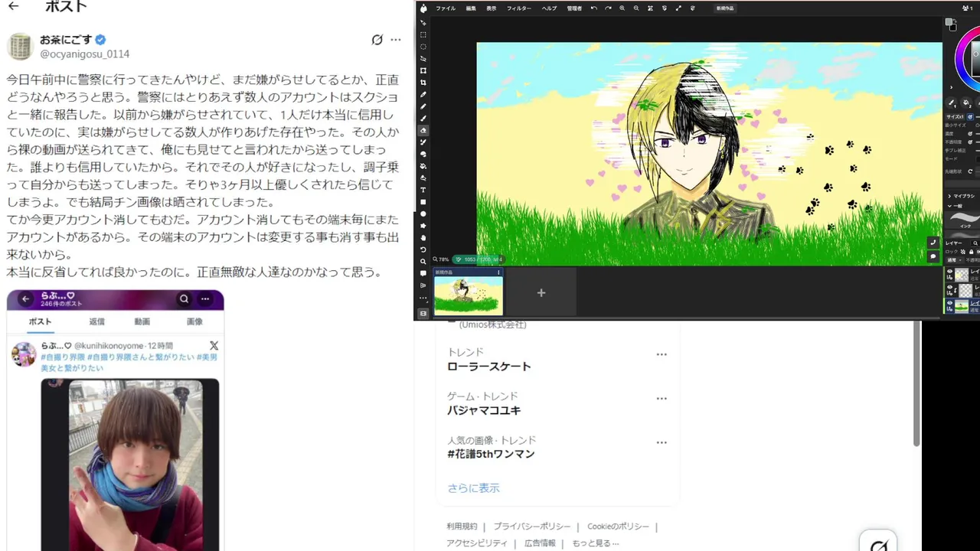The width and height of the screenshot is (980, 551).
Task: Select the Eyedropper tool
Action: click(423, 93)
